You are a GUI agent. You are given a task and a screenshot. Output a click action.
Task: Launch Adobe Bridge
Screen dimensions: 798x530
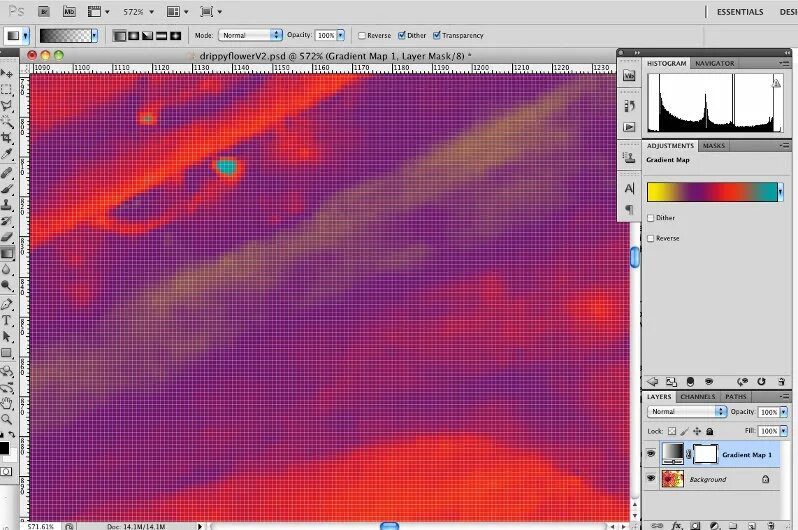(44, 11)
